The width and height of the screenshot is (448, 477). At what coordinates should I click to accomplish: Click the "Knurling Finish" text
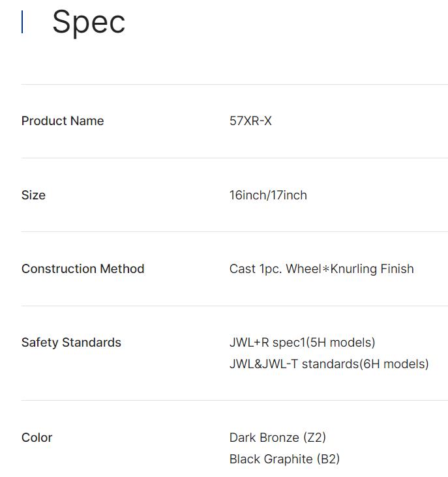[x=372, y=268]
